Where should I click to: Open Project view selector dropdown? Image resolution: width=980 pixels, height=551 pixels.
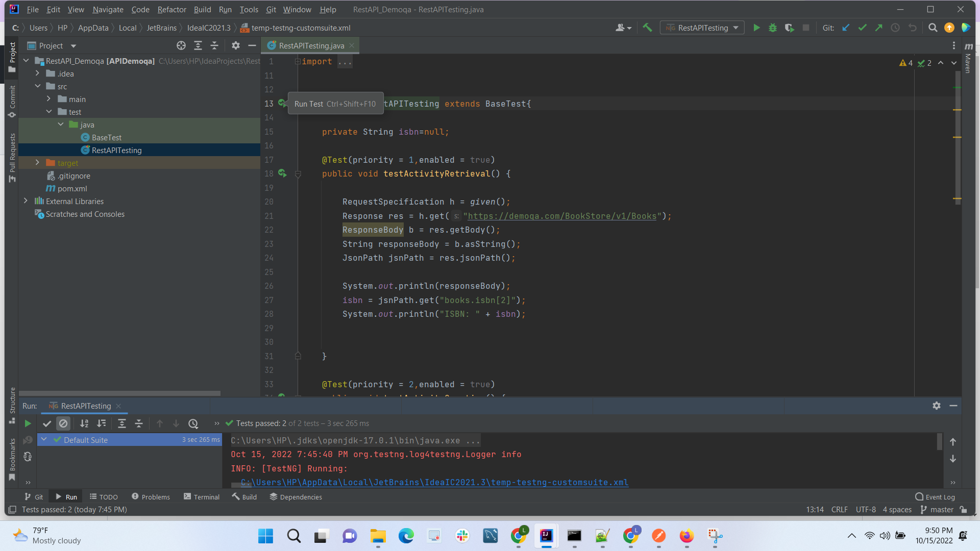coord(52,46)
